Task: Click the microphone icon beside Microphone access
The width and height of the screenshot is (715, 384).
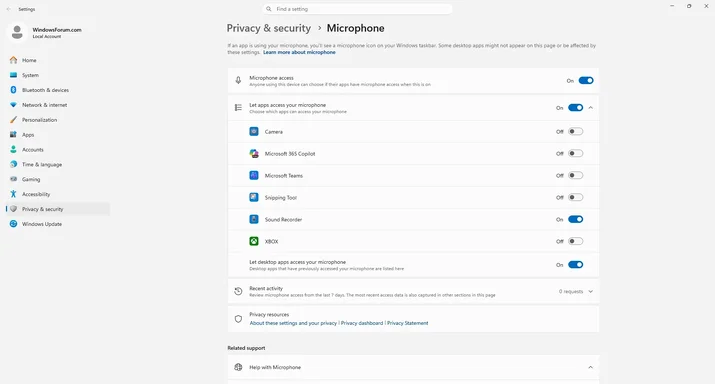Action: coord(238,80)
